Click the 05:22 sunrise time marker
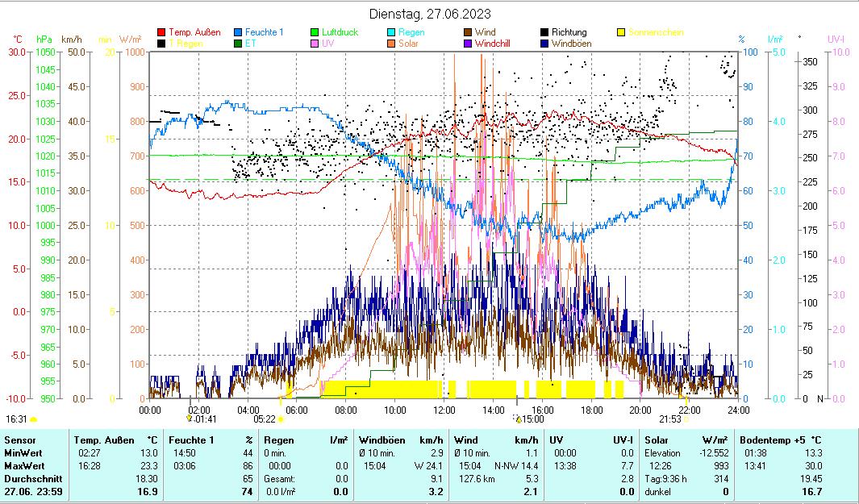Screen dimensions: 859x504 tap(265, 419)
